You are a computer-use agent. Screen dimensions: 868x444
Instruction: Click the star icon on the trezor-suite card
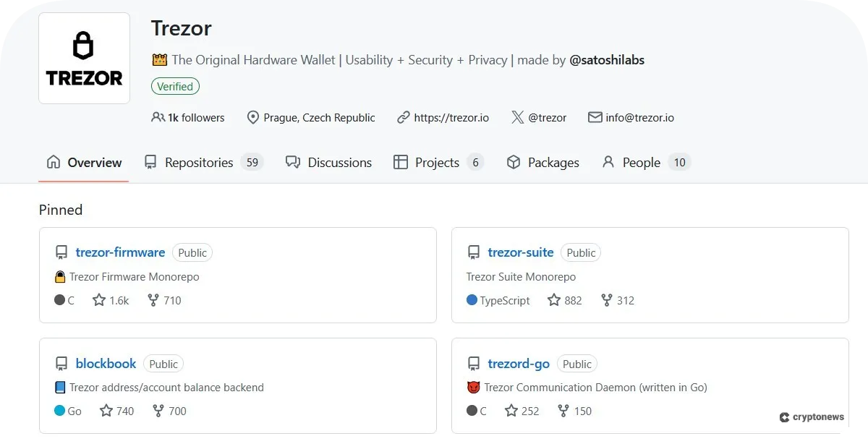point(553,300)
